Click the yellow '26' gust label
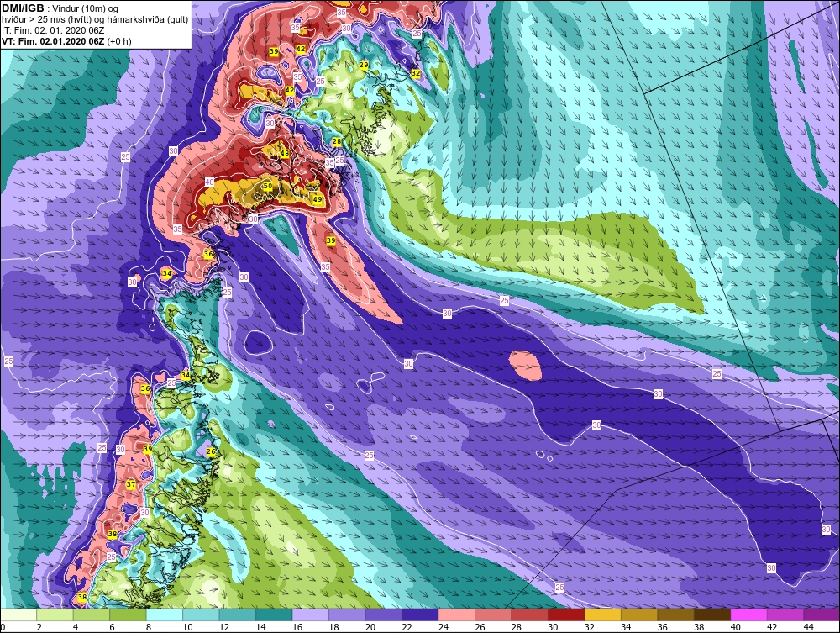The height and width of the screenshot is (633, 840). coord(211,451)
